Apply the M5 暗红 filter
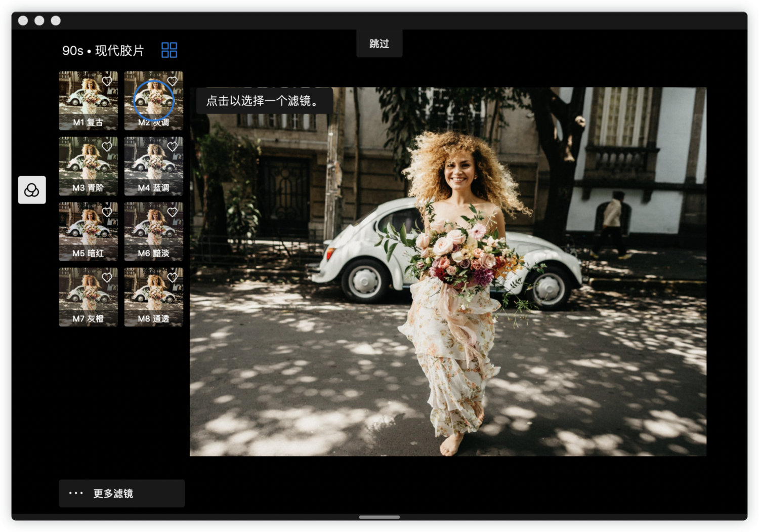Screen dimensions: 759x532 pyautogui.click(x=88, y=231)
